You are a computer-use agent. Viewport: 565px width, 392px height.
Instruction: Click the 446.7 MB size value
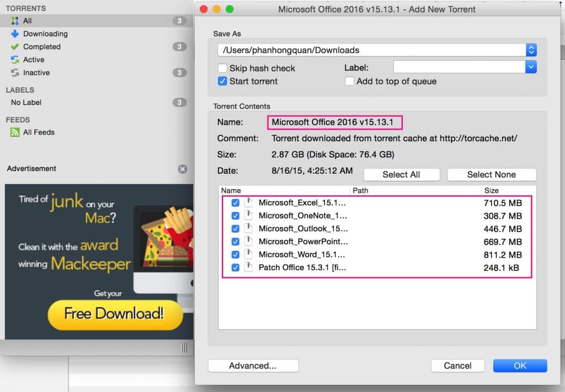point(503,229)
